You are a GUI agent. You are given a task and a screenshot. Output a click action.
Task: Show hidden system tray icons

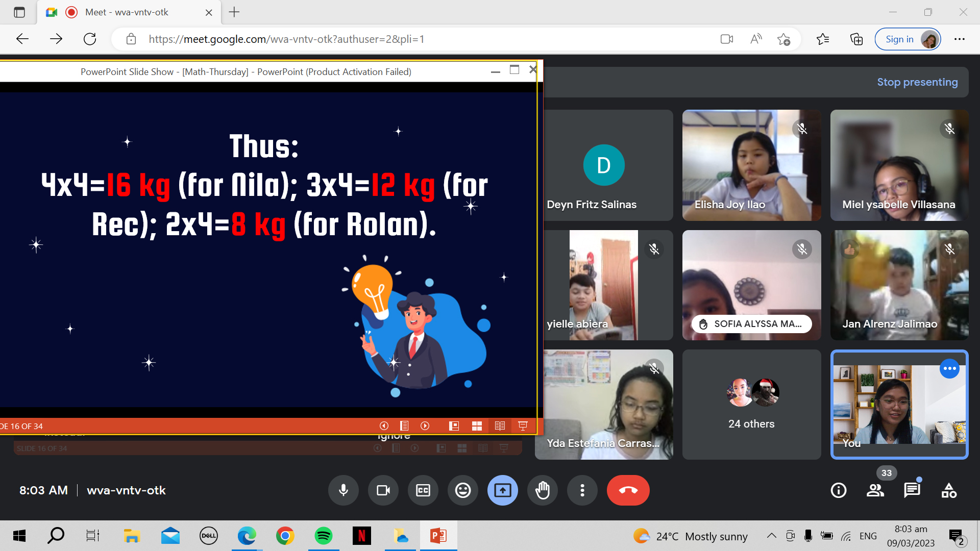coord(771,536)
